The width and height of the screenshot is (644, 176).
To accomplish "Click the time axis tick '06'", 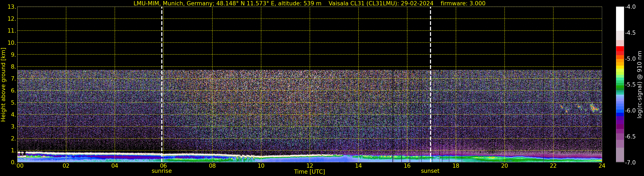I will pos(163,166).
